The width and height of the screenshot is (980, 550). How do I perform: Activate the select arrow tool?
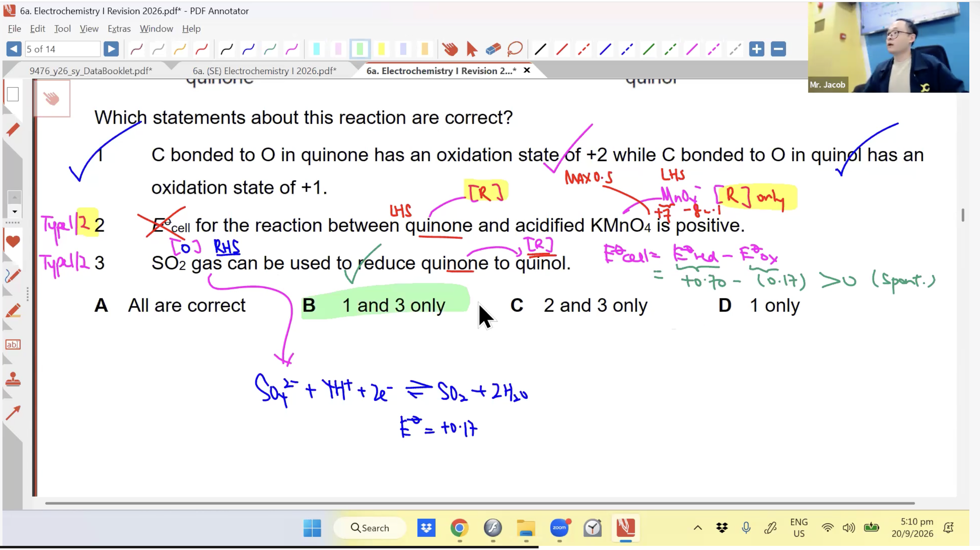[472, 49]
